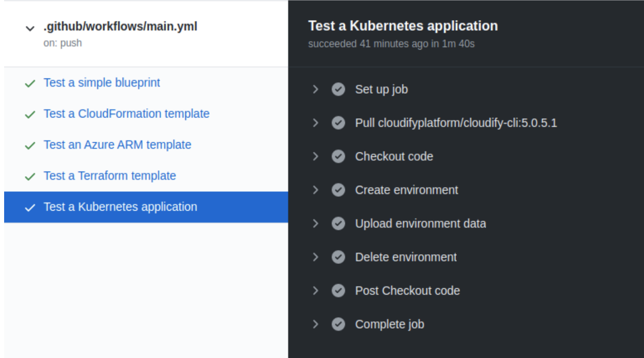Click 'Pull cloudifyplatform/cloudify-cli:5.0.5.1' step label
The image size is (644, 358).
pyautogui.click(x=456, y=123)
